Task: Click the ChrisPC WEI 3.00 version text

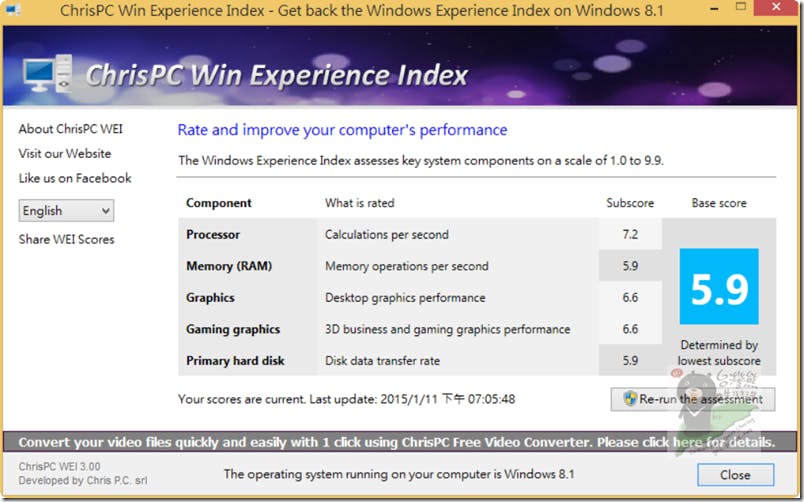Action: pos(59,467)
